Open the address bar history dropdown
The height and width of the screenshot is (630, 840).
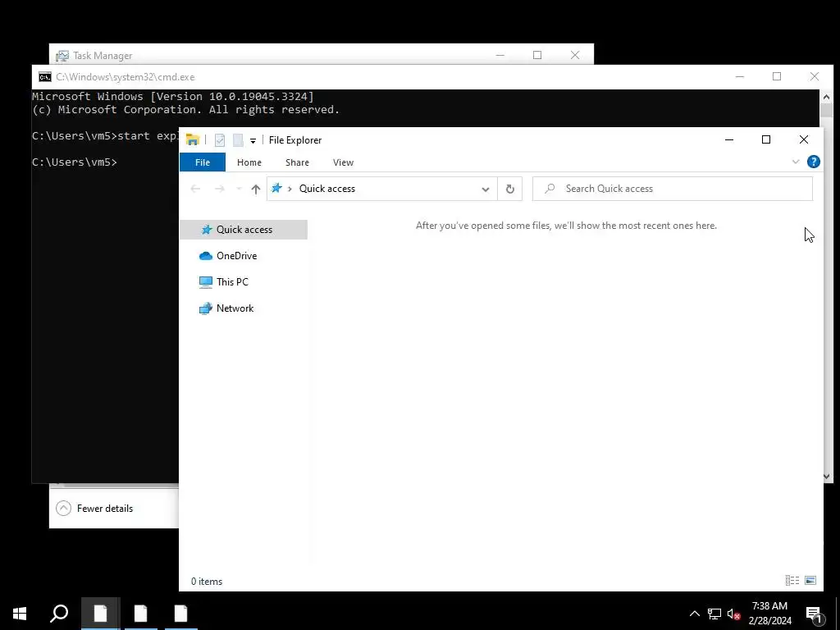coord(486,189)
